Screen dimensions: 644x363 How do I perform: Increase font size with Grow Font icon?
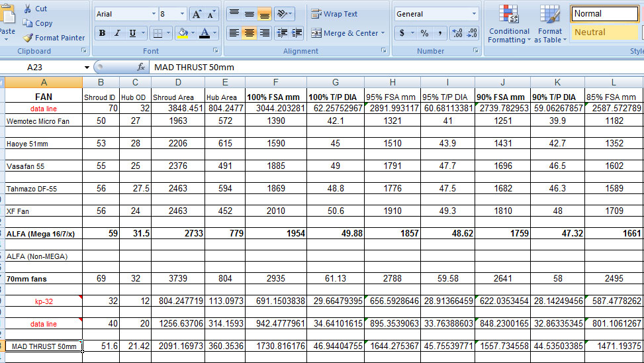click(197, 15)
